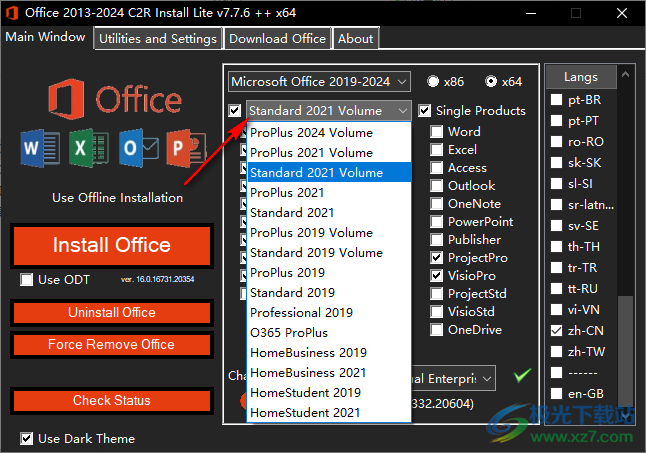Image resolution: width=646 pixels, height=453 pixels.
Task: Check the Excel single product box
Action: [436, 149]
